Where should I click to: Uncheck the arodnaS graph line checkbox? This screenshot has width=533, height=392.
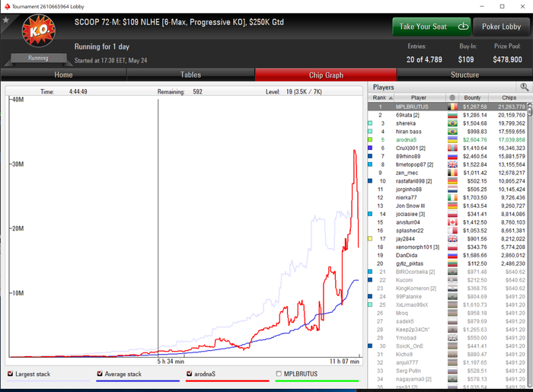[190, 374]
